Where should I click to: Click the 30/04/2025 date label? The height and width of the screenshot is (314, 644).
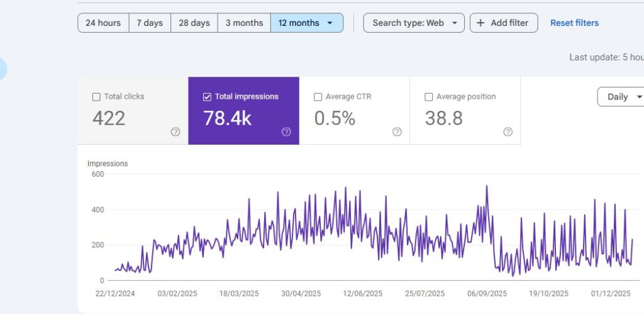point(301,294)
